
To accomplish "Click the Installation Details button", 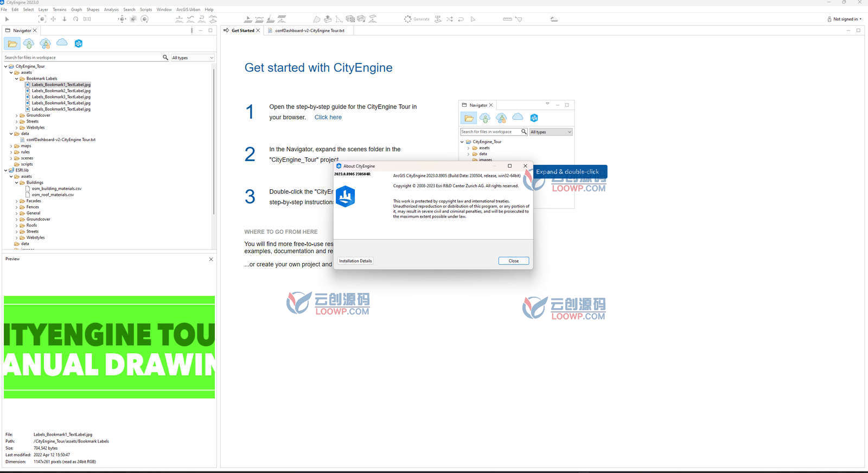I will pos(355,261).
